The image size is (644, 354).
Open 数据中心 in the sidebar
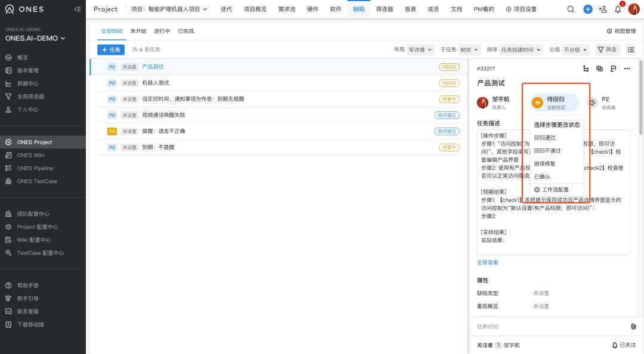(27, 84)
